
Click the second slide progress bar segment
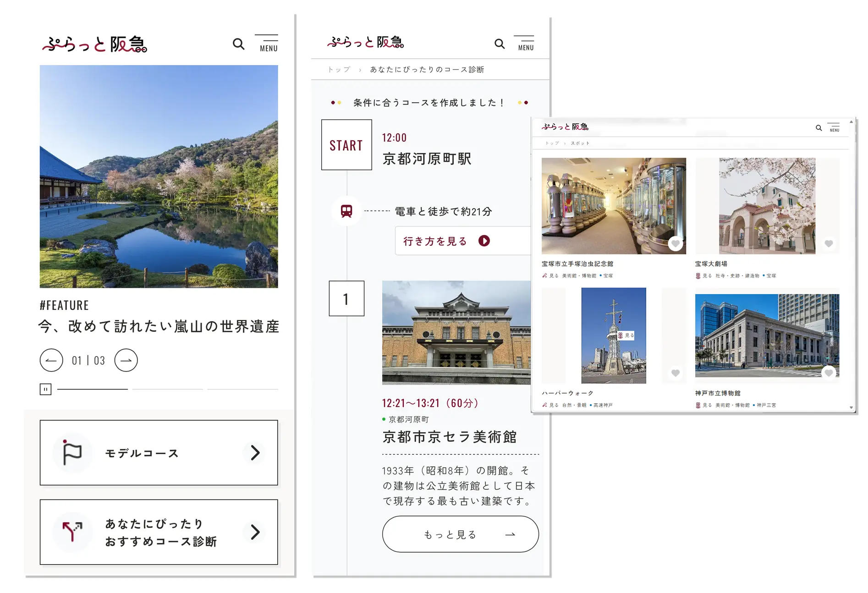pos(168,389)
